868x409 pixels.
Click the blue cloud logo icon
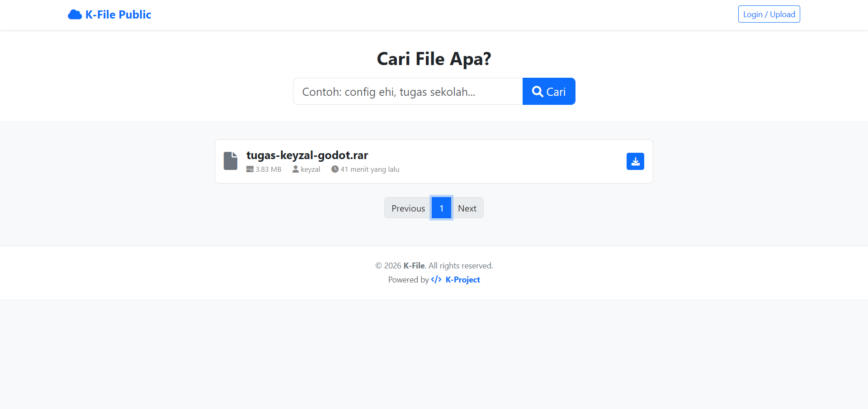(75, 15)
